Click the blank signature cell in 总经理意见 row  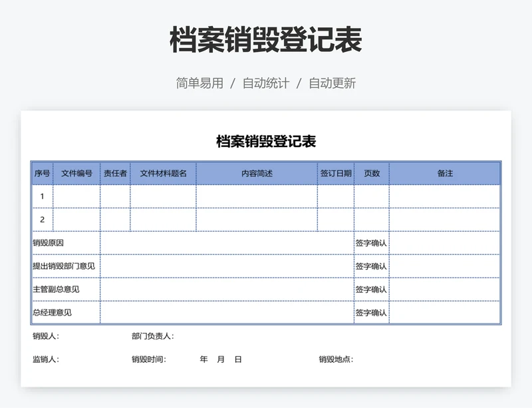(445, 313)
